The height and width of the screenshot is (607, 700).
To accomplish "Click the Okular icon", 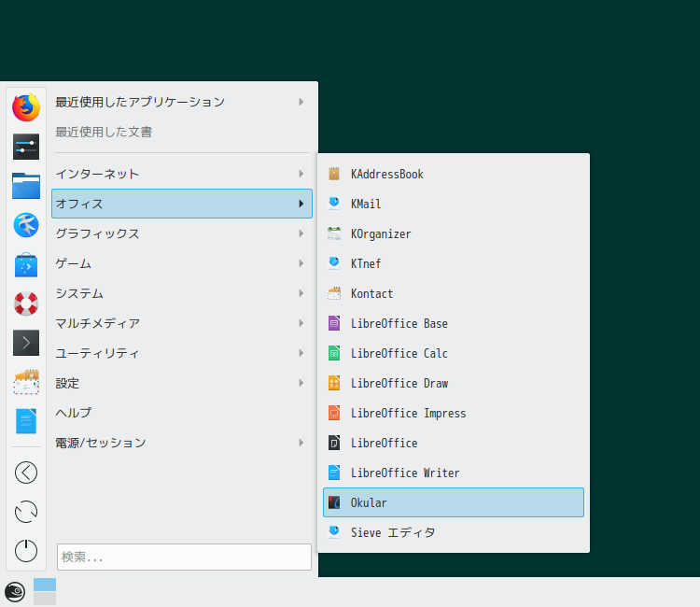I will tap(334, 502).
